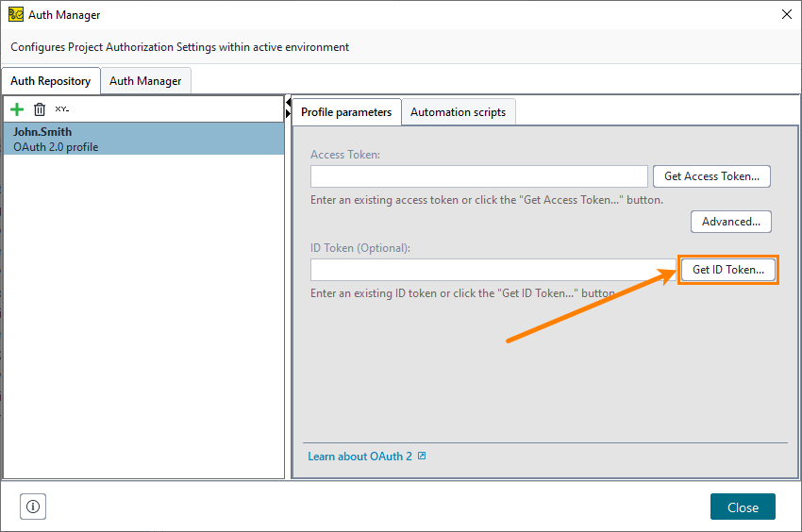Click the trash can delete profile icon

pos(40,109)
